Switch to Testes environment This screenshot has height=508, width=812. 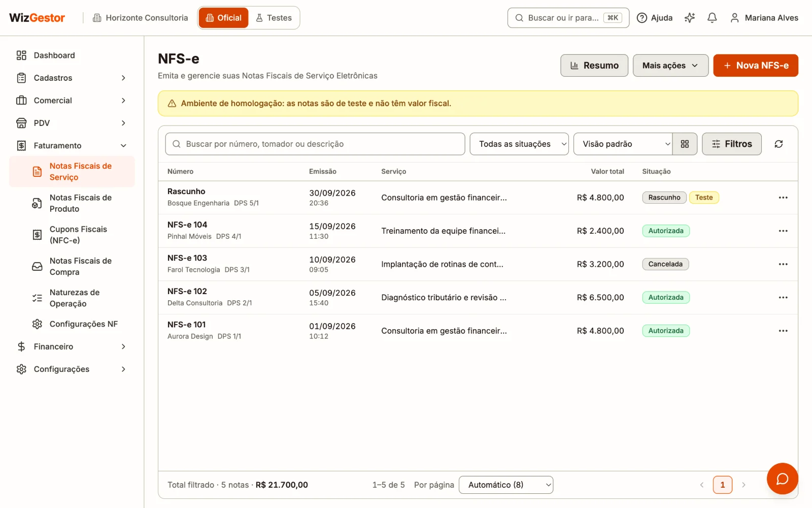pyautogui.click(x=274, y=18)
